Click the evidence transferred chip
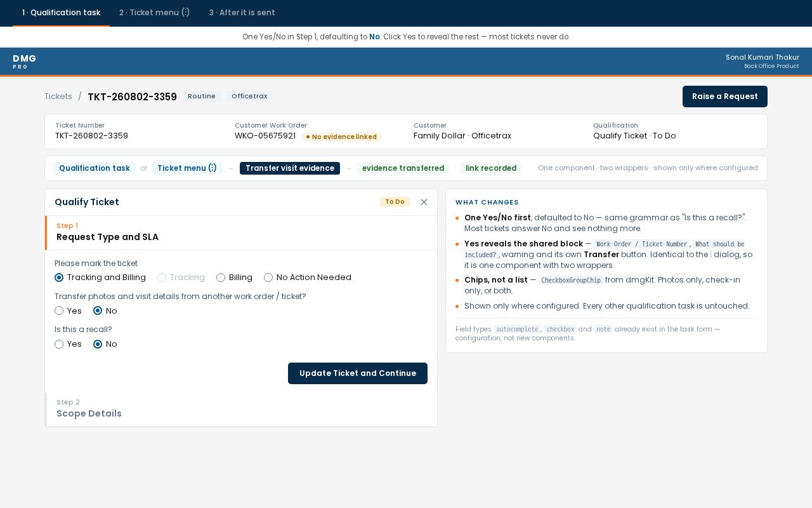Image resolution: width=812 pixels, height=508 pixels. (403, 168)
